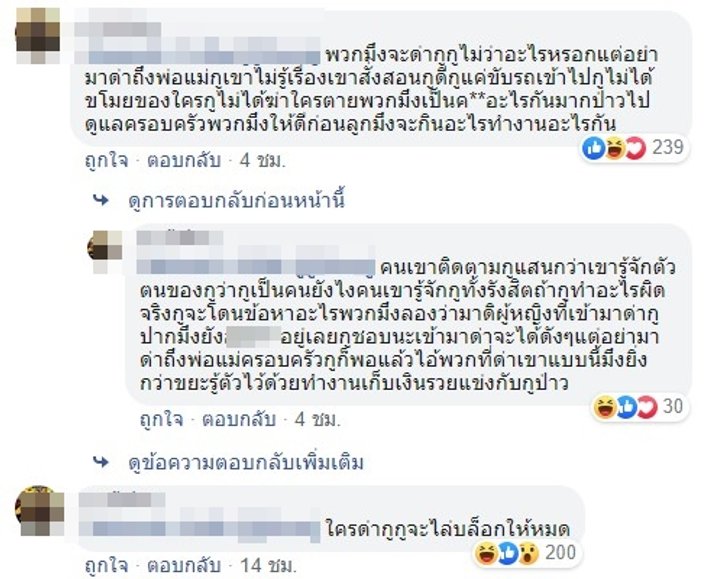The height and width of the screenshot is (579, 728).
Task: Click the thumbs-up reaction on the reply comment
Action: point(626,407)
